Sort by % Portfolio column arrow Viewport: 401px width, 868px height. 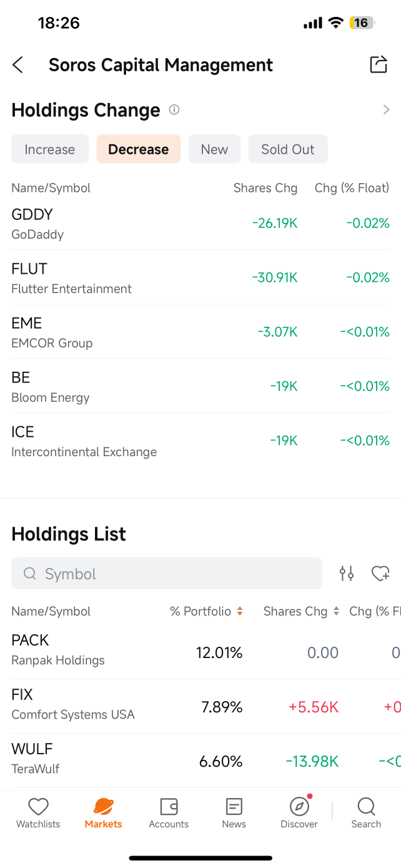tap(239, 611)
